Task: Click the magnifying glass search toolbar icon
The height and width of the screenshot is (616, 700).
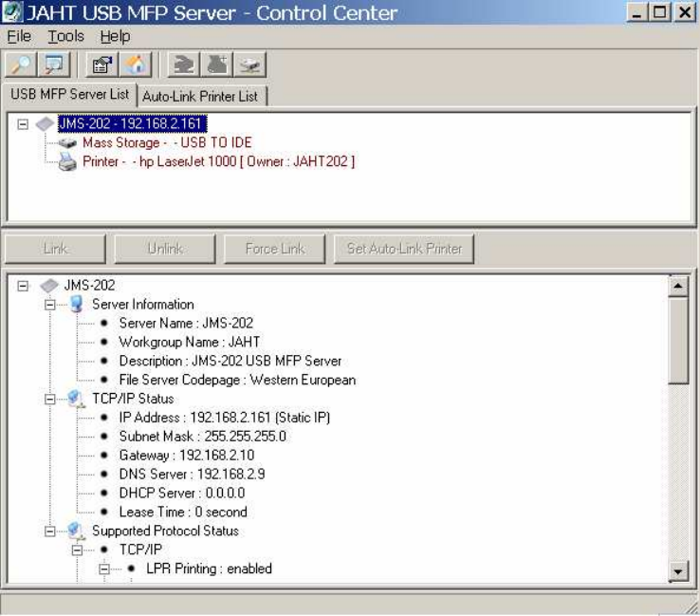Action: coord(19,65)
